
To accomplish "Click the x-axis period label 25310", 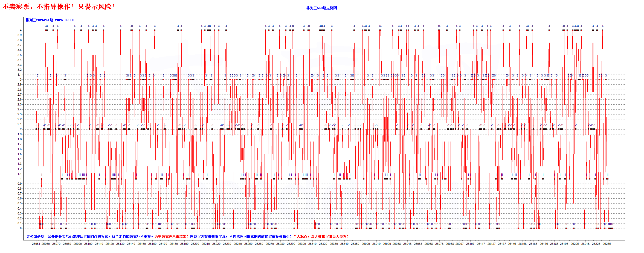I will click(312, 244).
